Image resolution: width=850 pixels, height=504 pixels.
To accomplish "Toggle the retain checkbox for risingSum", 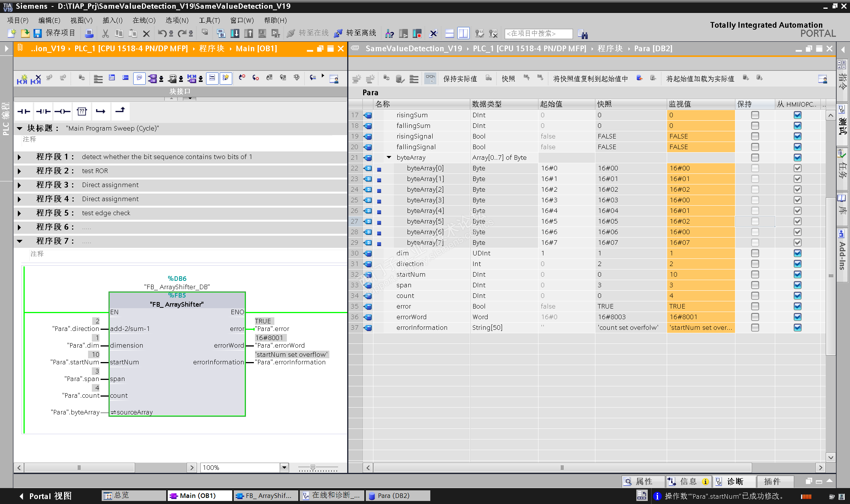I will [755, 115].
